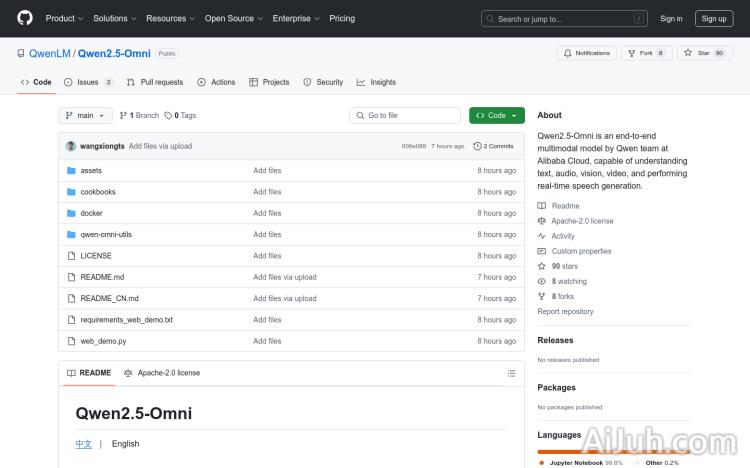750x468 pixels.
Task: Switch to the Security tab
Action: pos(323,82)
